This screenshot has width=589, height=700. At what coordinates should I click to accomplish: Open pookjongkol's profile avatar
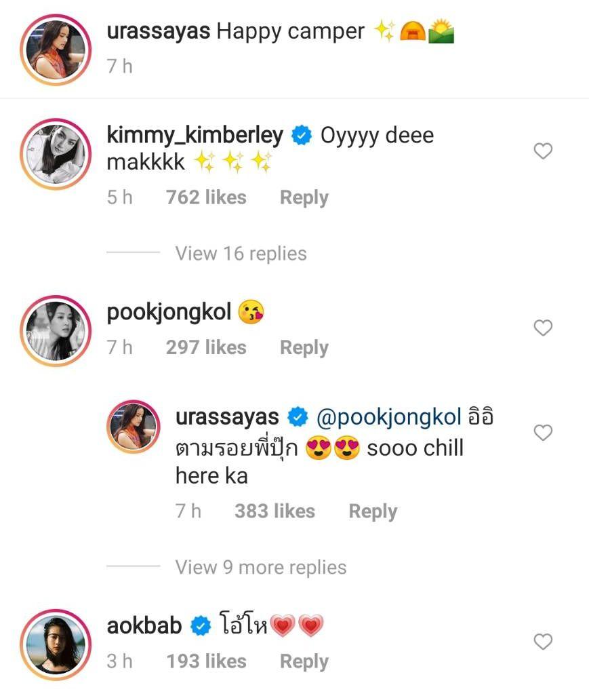pyautogui.click(x=55, y=330)
